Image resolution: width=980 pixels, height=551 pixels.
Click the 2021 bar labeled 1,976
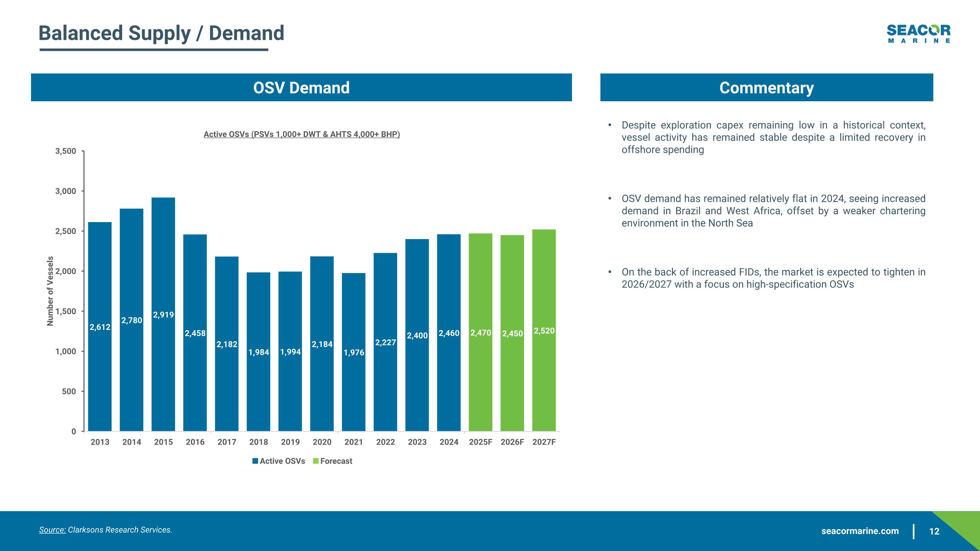click(354, 352)
